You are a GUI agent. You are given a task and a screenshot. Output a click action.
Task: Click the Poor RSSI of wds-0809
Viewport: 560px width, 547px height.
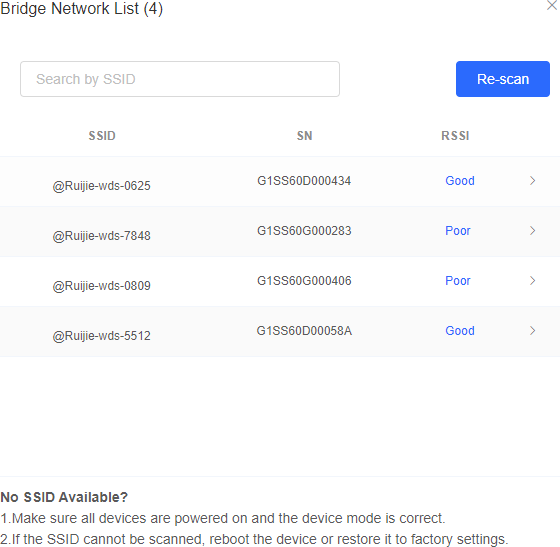pos(458,281)
